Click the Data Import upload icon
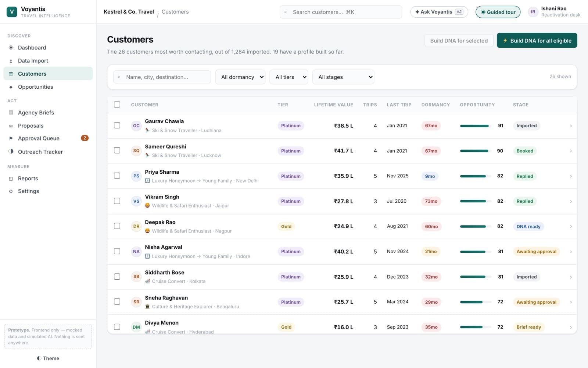The width and height of the screenshot is (588, 368). coord(11,61)
